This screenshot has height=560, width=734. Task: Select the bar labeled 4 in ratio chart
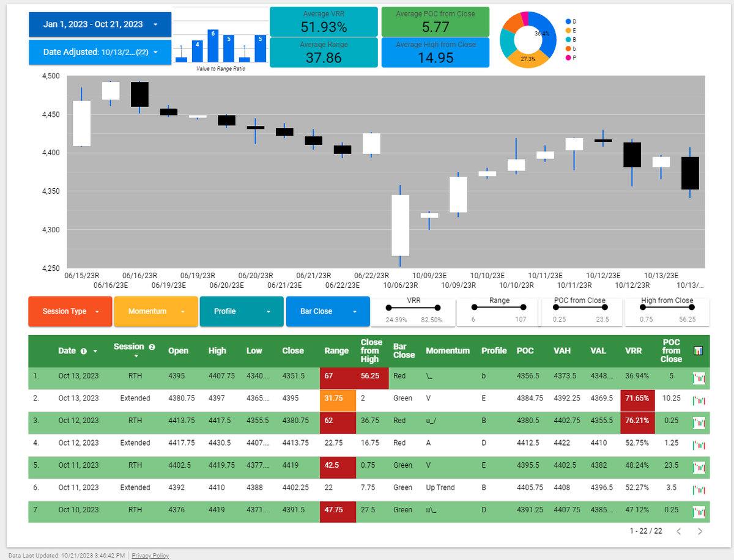(x=197, y=51)
